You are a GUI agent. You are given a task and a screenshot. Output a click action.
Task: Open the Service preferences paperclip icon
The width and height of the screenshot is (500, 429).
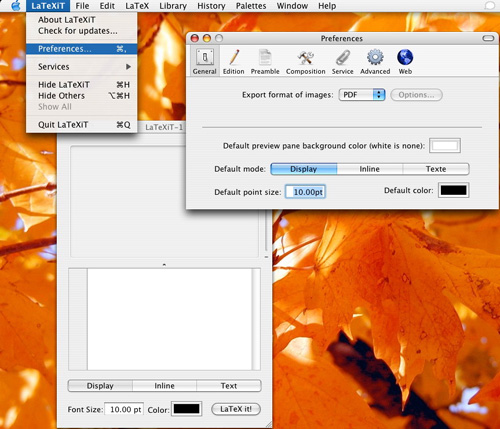pos(343,57)
